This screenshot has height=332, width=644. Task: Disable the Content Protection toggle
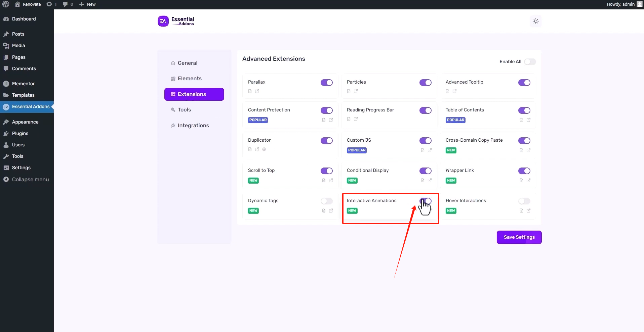(x=326, y=110)
